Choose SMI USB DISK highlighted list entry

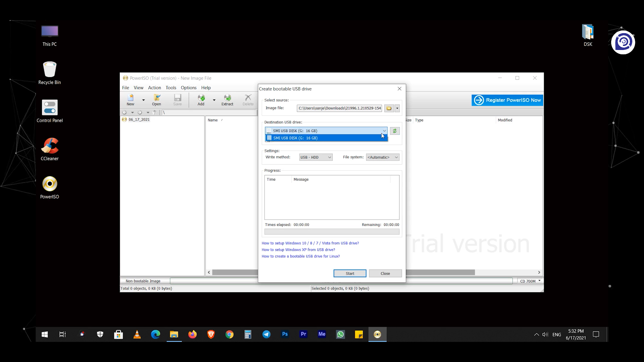pyautogui.click(x=326, y=138)
